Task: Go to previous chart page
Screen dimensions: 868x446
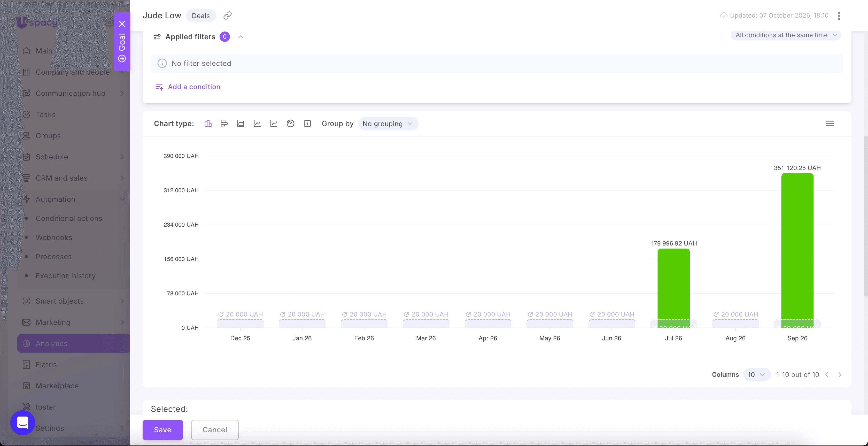Action: click(x=827, y=374)
